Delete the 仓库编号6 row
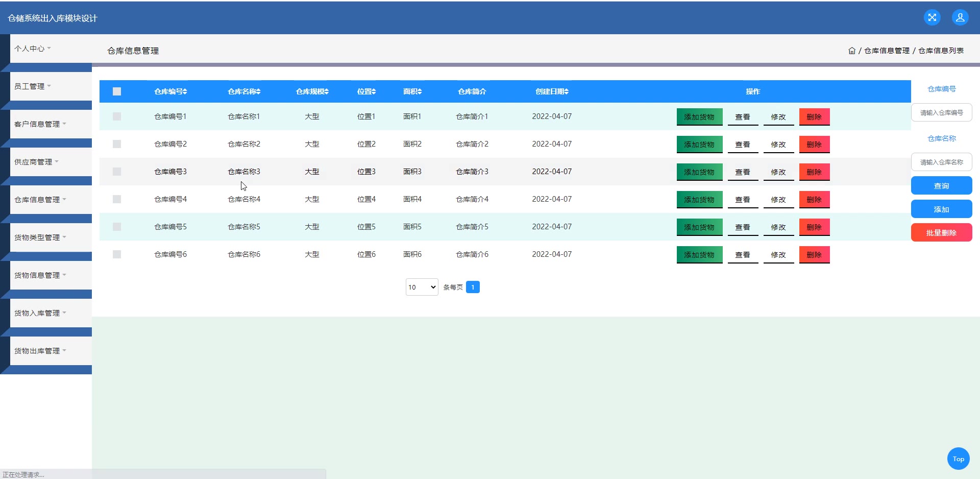The height and width of the screenshot is (479, 980). coord(814,255)
